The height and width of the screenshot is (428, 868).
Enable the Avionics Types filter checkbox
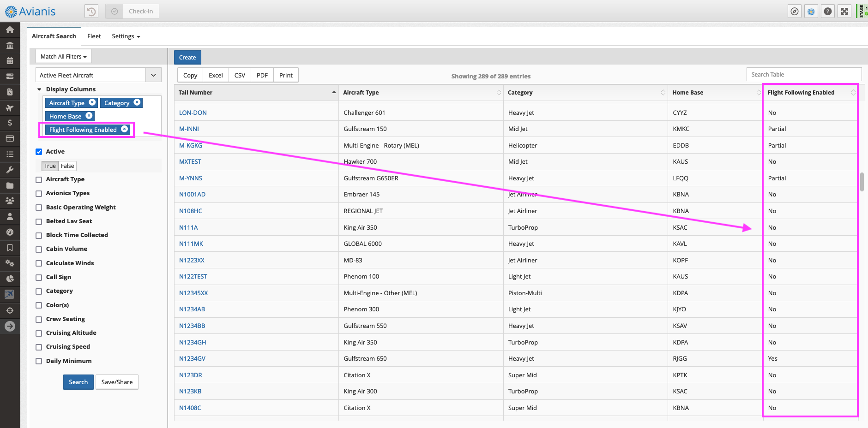(x=39, y=193)
